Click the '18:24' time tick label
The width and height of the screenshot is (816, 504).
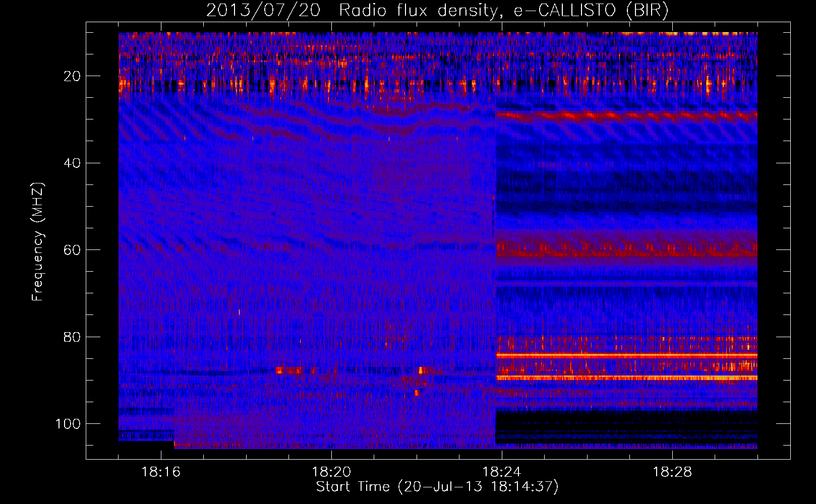(x=502, y=472)
